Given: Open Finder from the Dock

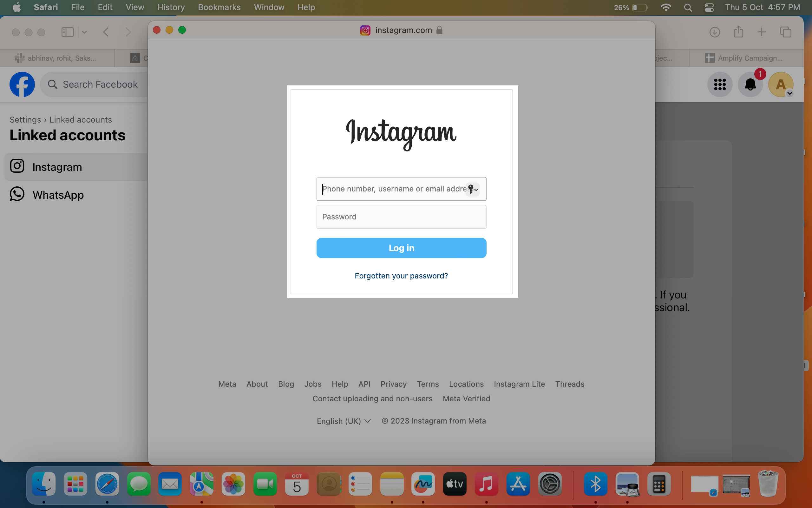Looking at the screenshot, I should tap(44, 484).
